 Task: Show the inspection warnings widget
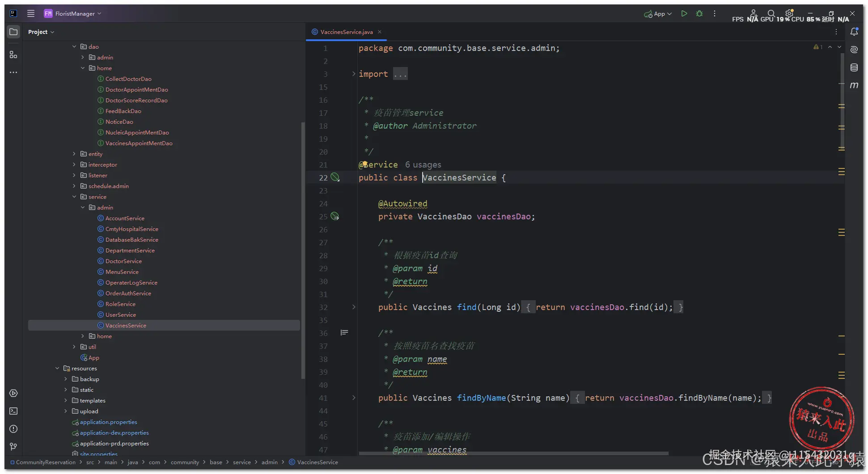pos(818,47)
